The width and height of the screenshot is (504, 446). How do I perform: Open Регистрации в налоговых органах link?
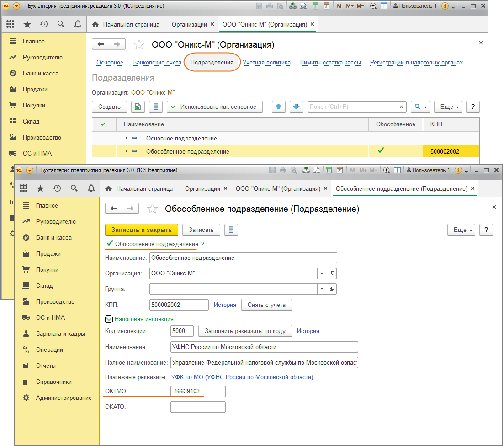pos(416,62)
